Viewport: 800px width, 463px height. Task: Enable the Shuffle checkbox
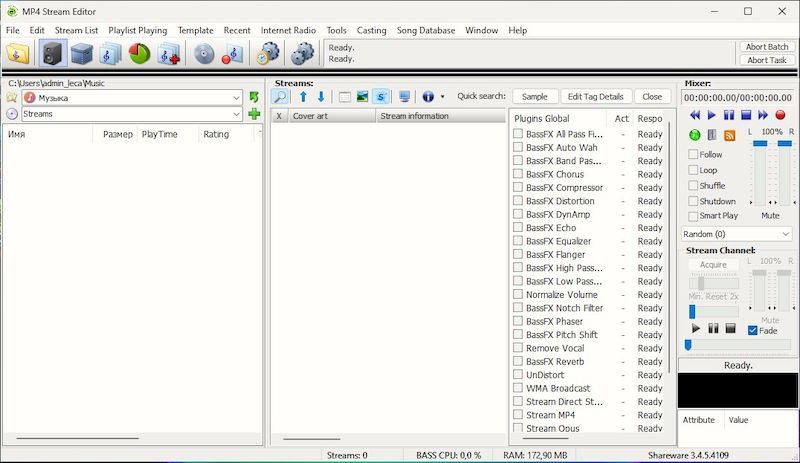pyautogui.click(x=694, y=186)
